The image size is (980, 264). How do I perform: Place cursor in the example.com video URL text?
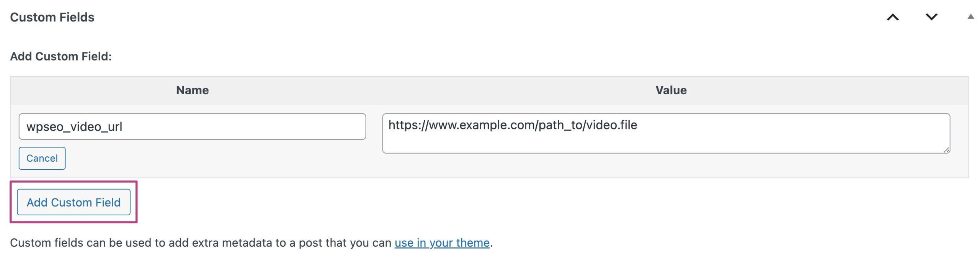(x=512, y=125)
